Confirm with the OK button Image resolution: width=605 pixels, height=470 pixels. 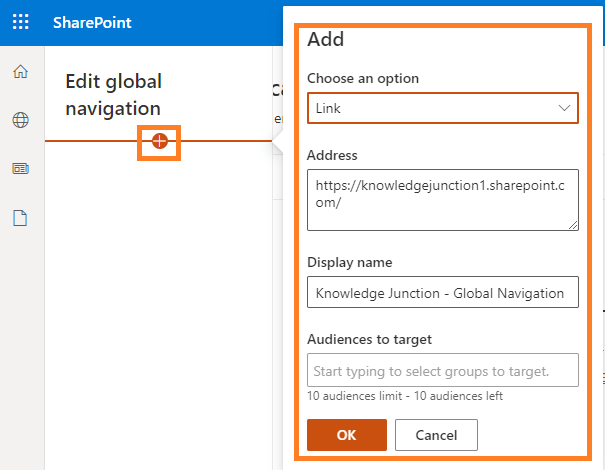(347, 435)
